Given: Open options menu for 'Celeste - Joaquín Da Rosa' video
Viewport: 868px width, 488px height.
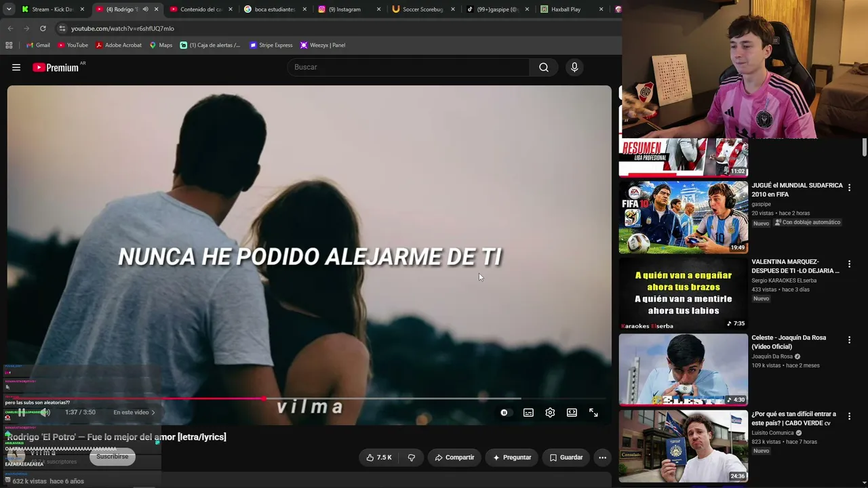Looking at the screenshot, I should point(849,340).
